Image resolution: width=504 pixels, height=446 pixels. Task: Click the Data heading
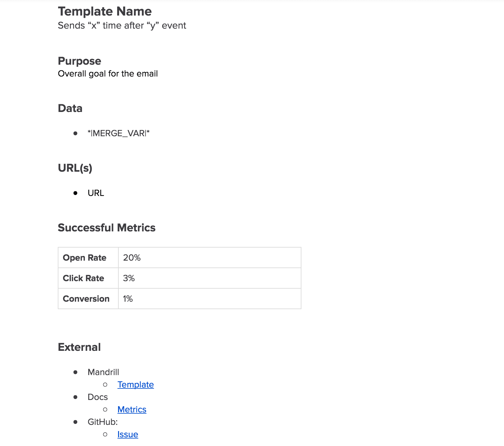point(70,108)
